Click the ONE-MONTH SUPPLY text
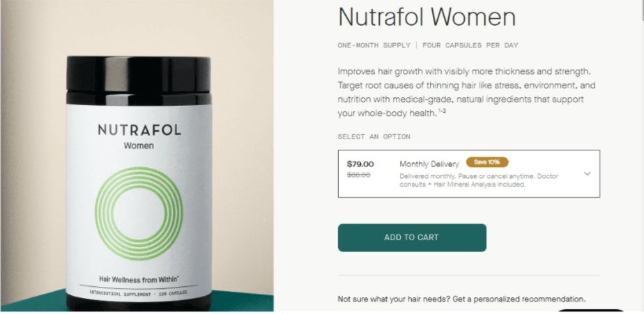 pyautogui.click(x=374, y=45)
